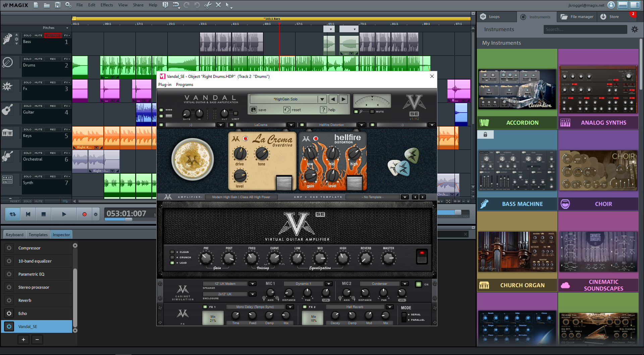Click the Instruments panel gear icon
644x355 pixels.
[635, 29]
